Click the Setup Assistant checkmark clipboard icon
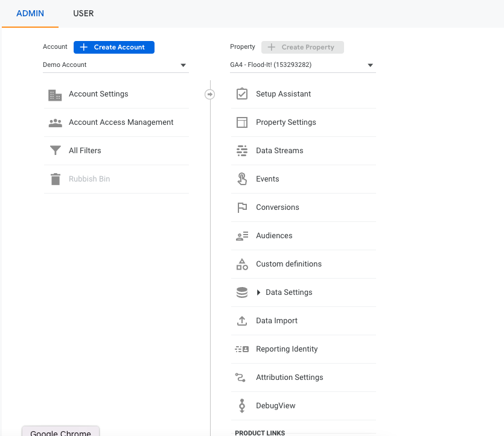The image size is (504, 436). pyautogui.click(x=242, y=93)
